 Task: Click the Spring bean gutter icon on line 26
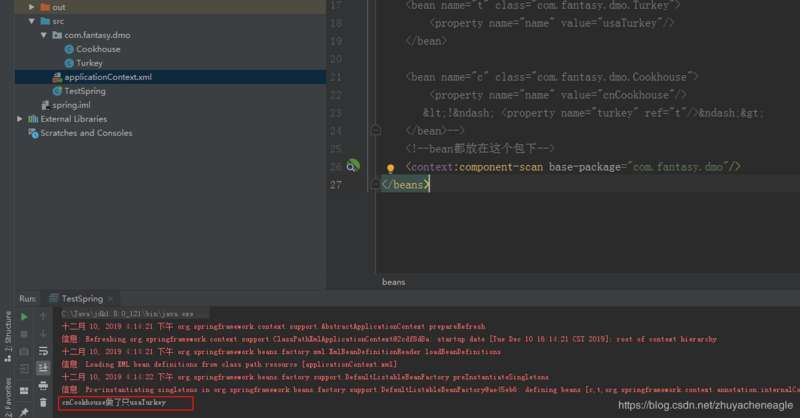353,165
